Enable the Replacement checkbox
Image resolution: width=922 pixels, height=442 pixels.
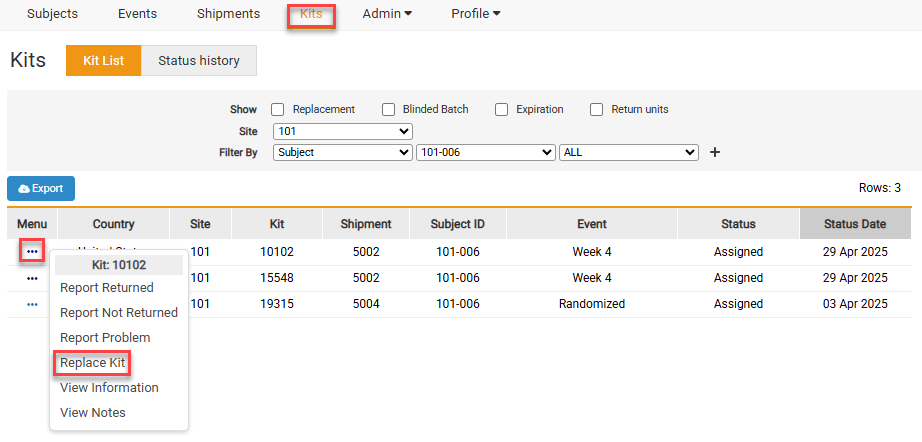(279, 110)
